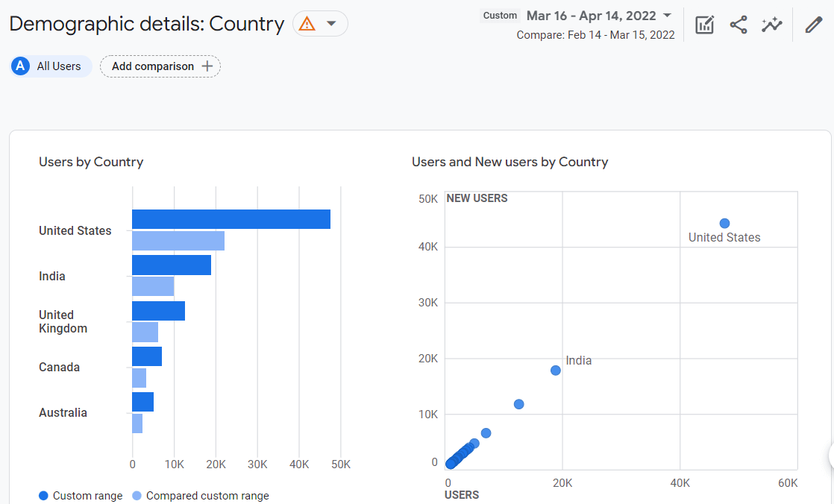Select the Mar 16 - Apr 14, 2022 date range

coord(591,16)
